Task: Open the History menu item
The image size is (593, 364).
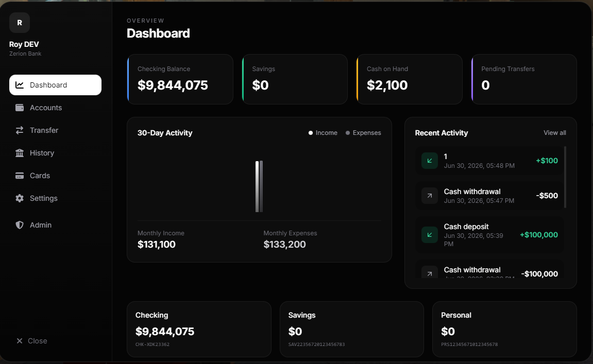Action: tap(55, 153)
